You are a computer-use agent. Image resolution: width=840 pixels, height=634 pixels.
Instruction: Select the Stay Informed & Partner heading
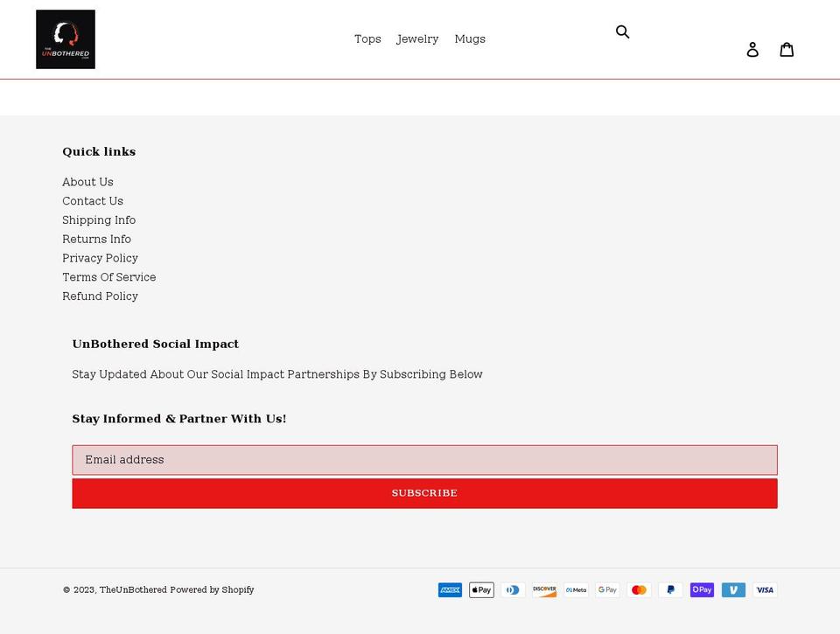(x=178, y=419)
